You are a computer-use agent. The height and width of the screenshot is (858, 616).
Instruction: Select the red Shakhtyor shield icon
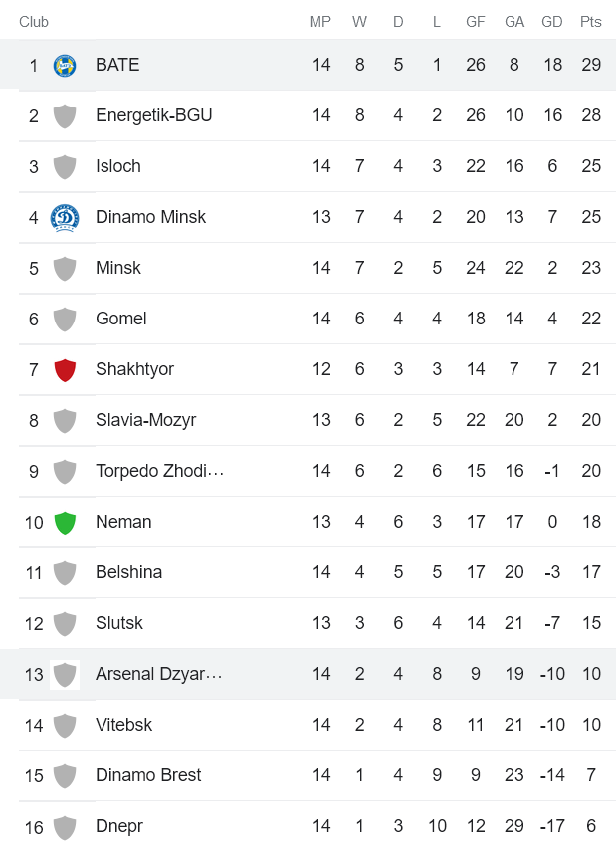point(65,369)
